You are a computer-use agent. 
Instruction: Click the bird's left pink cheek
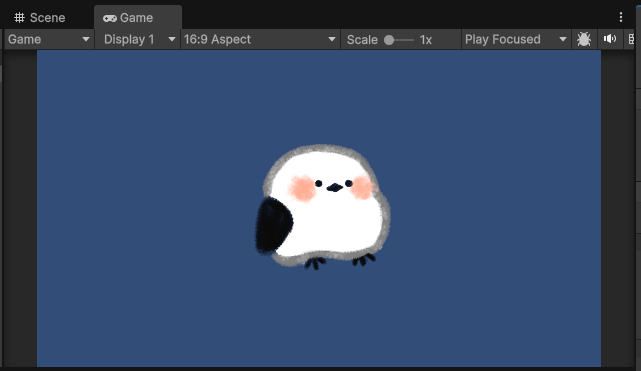coord(303,188)
